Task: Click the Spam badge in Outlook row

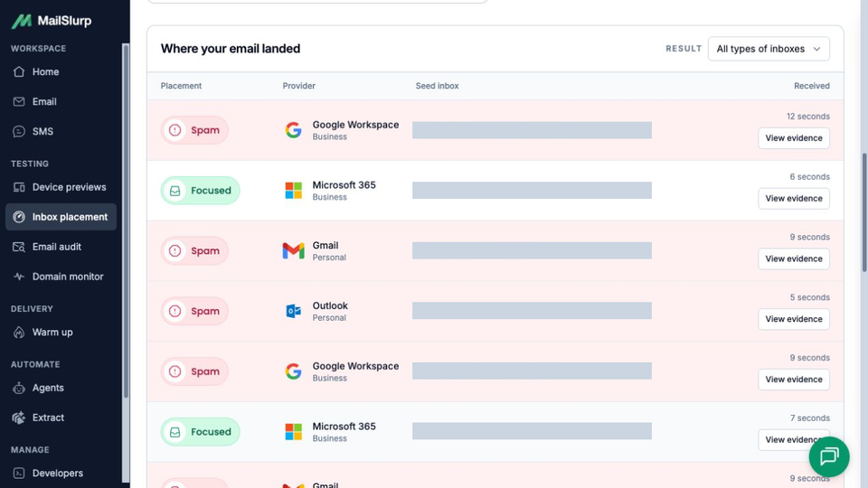Action: click(194, 311)
